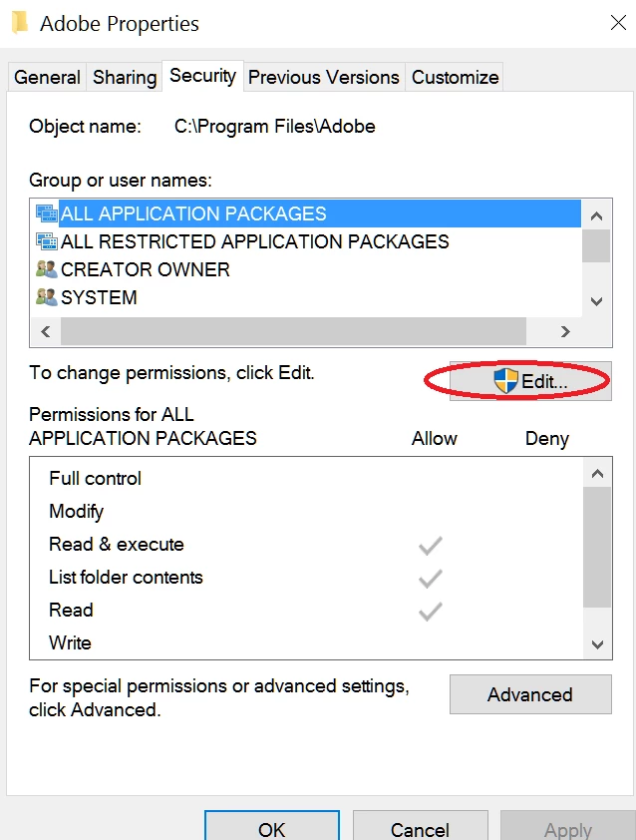636x840 pixels.
Task: Click the Read permission Allow checkmark
Action: pos(431,612)
